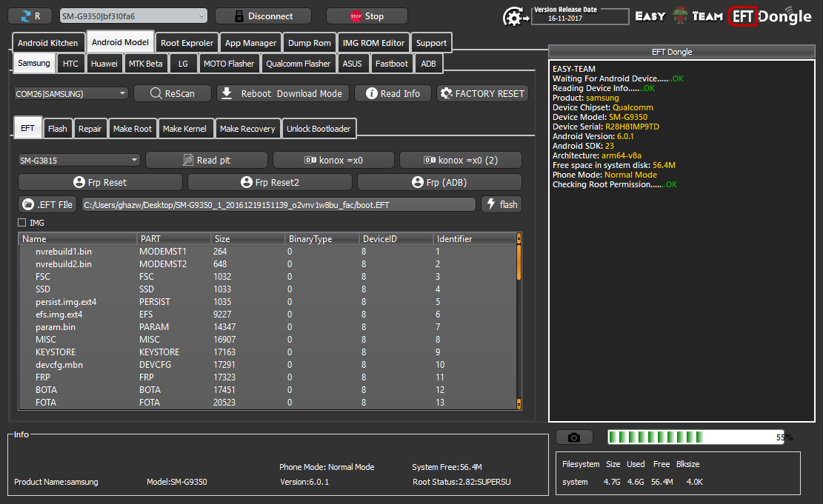The image size is (823, 504).
Task: Click the Frp (ADB) button
Action: coord(439,182)
